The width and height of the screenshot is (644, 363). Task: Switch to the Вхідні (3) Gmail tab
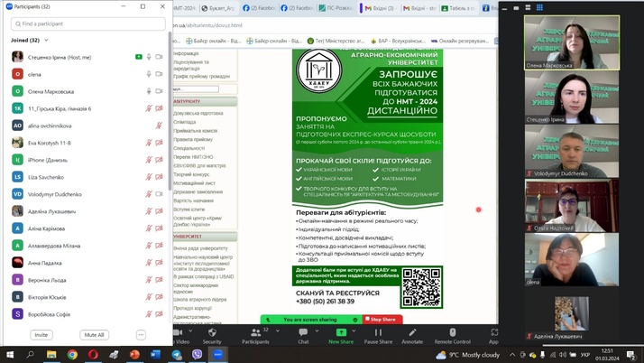coord(379,8)
